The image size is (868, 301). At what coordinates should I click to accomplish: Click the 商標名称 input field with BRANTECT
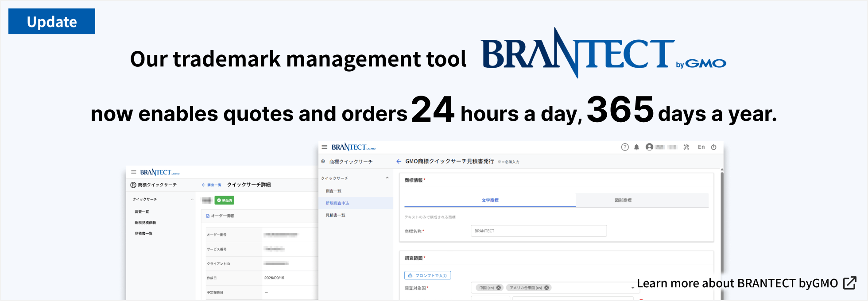click(539, 231)
